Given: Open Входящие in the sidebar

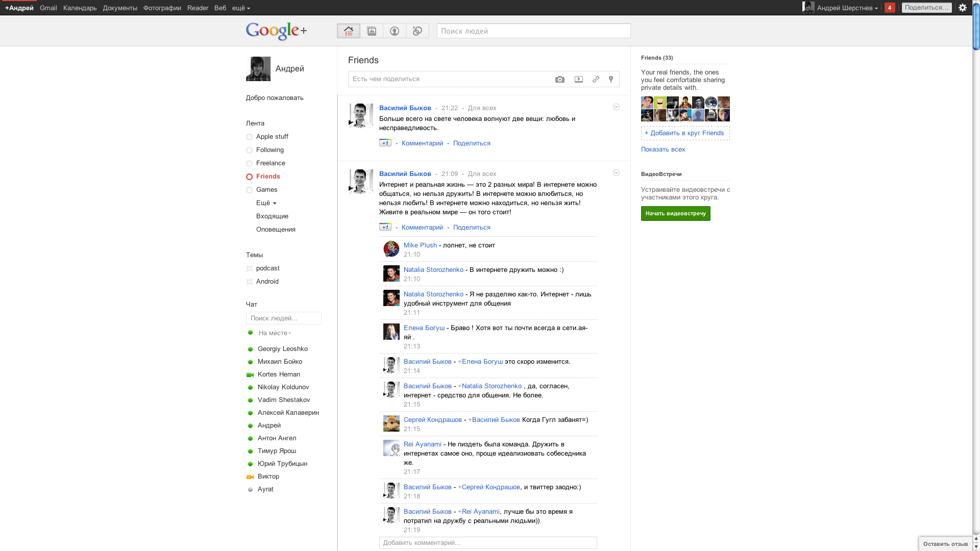Looking at the screenshot, I should click(272, 216).
